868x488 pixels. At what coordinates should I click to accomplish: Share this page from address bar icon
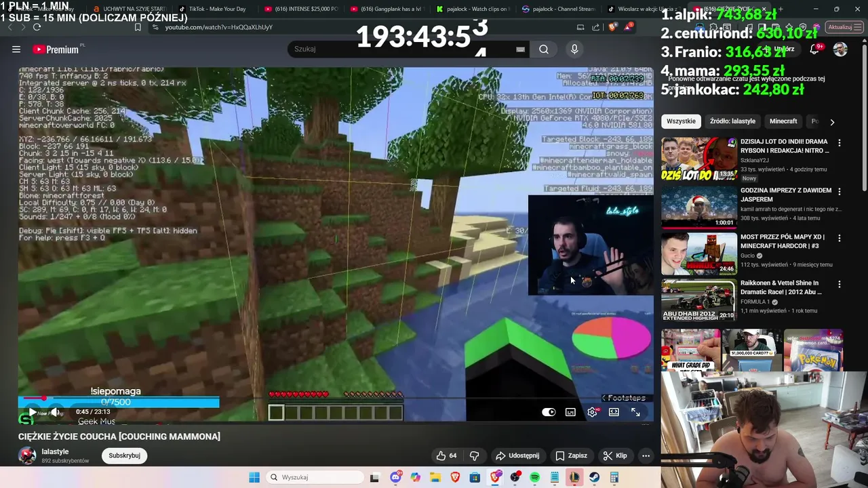pos(596,27)
